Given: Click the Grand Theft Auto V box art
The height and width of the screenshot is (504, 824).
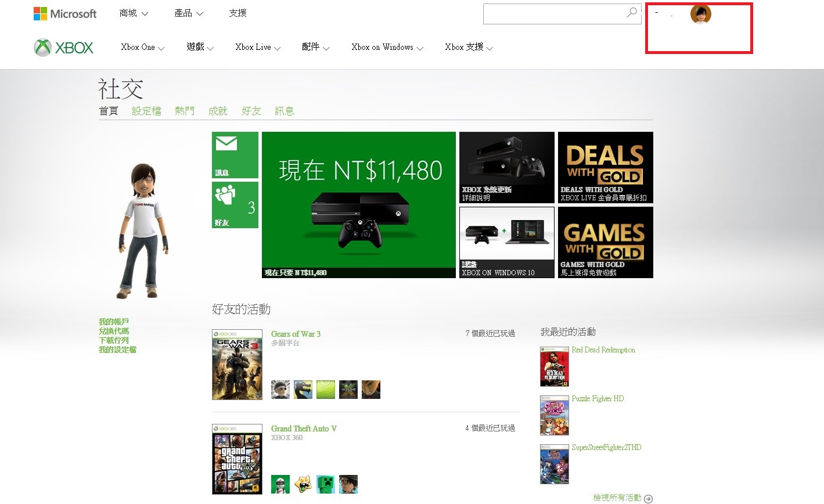Looking at the screenshot, I should [x=238, y=459].
